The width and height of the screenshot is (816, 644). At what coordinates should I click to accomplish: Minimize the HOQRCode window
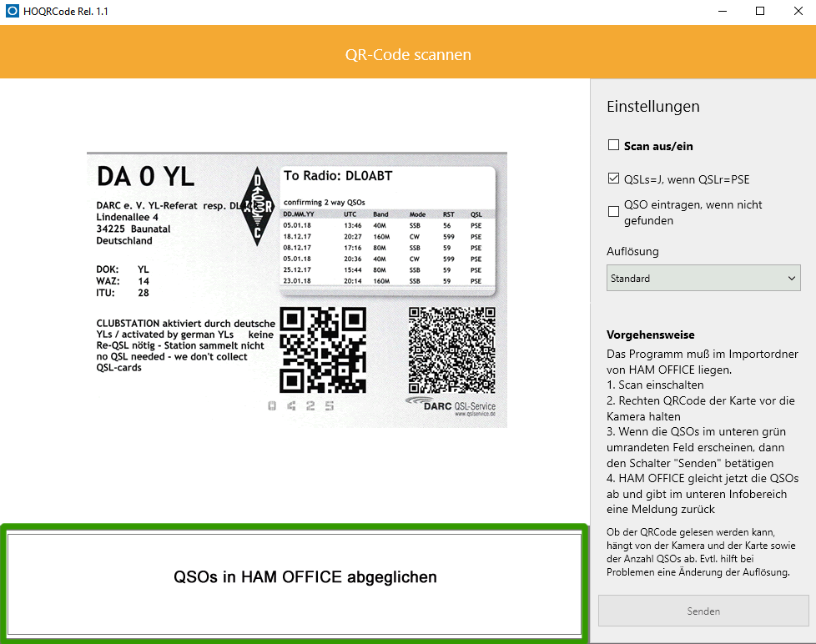click(723, 11)
